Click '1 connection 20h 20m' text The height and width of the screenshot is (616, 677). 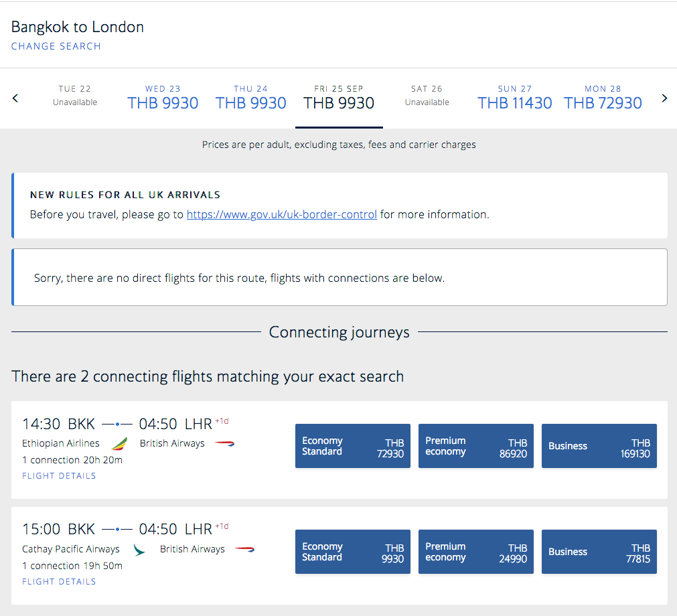pos(72,460)
